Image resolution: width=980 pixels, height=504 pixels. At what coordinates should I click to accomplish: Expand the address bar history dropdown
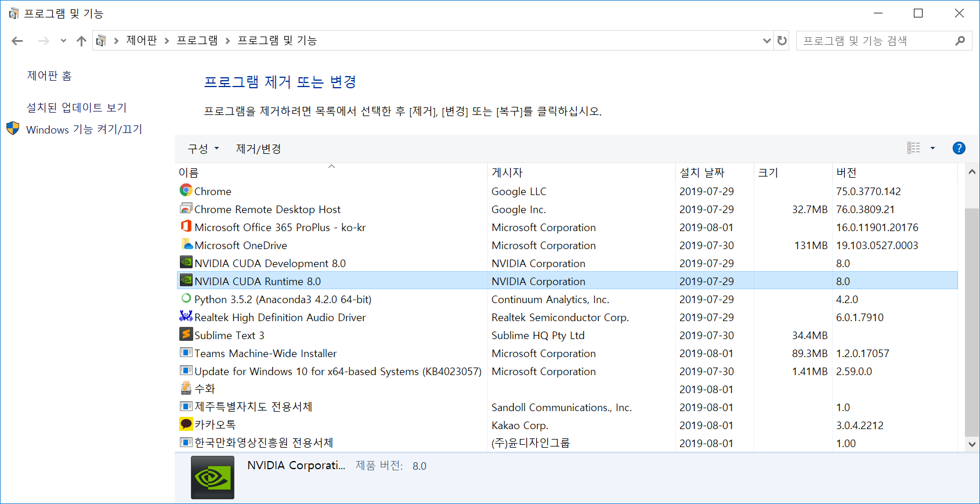tap(766, 41)
